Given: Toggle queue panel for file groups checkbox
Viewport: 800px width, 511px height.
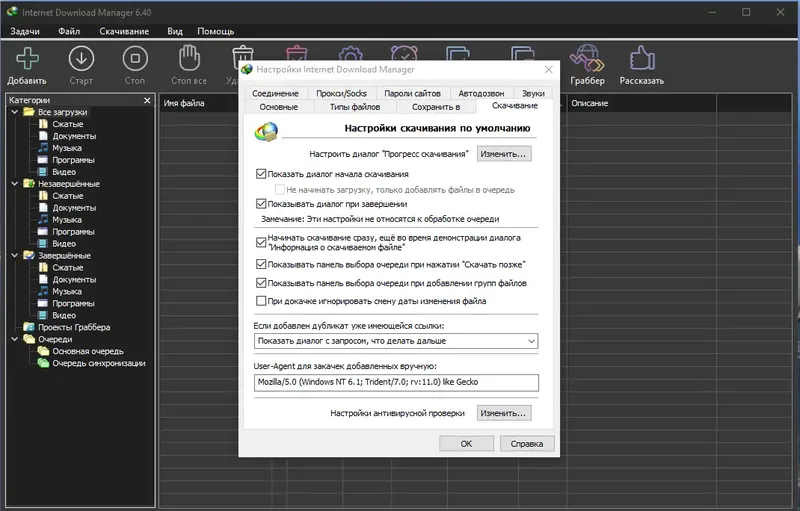Looking at the screenshot, I should point(261,283).
